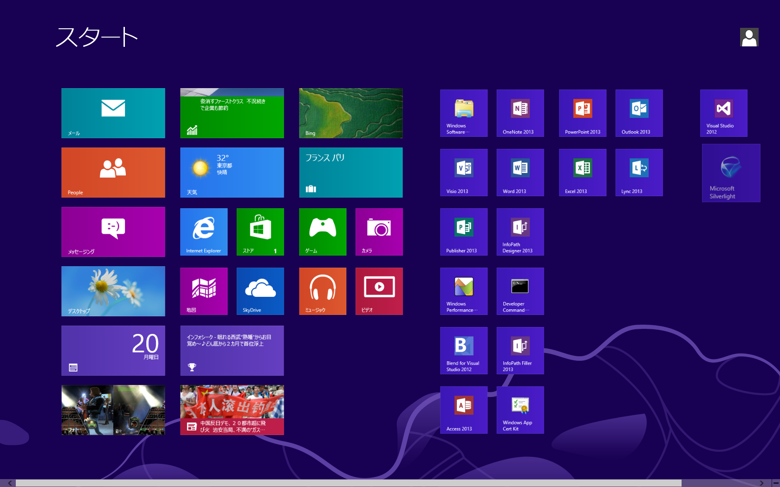The height and width of the screenshot is (487, 780).
Task: Click the scrollbar right arrow
Action: point(762,483)
